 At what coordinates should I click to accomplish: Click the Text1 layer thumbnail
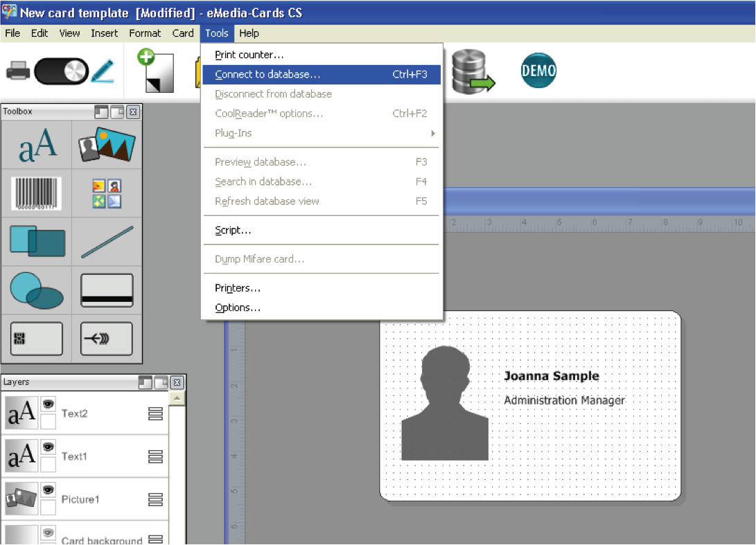pos(21,456)
